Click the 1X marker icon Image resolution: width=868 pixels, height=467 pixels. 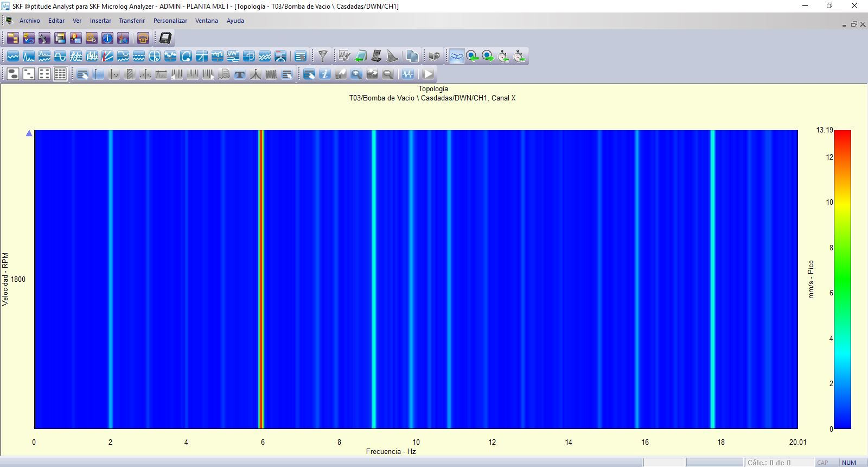pos(340,74)
